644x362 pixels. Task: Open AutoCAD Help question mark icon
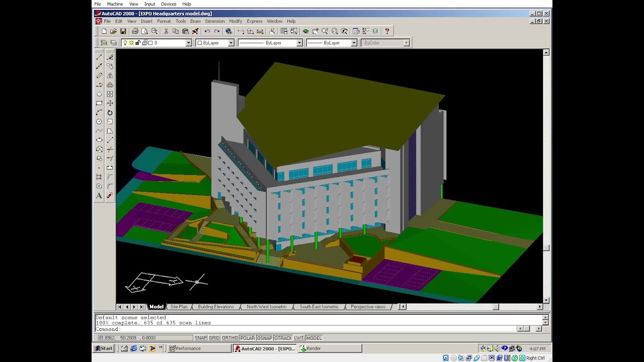tap(387, 31)
